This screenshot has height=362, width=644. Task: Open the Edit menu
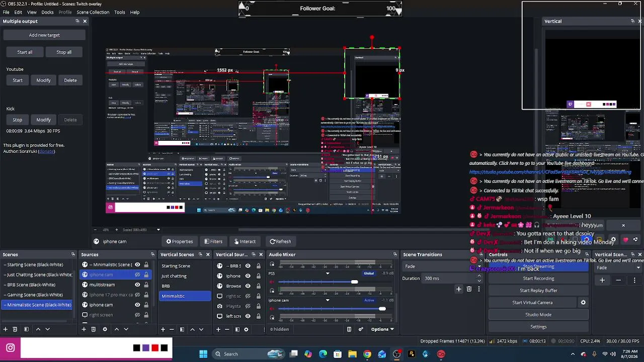[x=18, y=12]
